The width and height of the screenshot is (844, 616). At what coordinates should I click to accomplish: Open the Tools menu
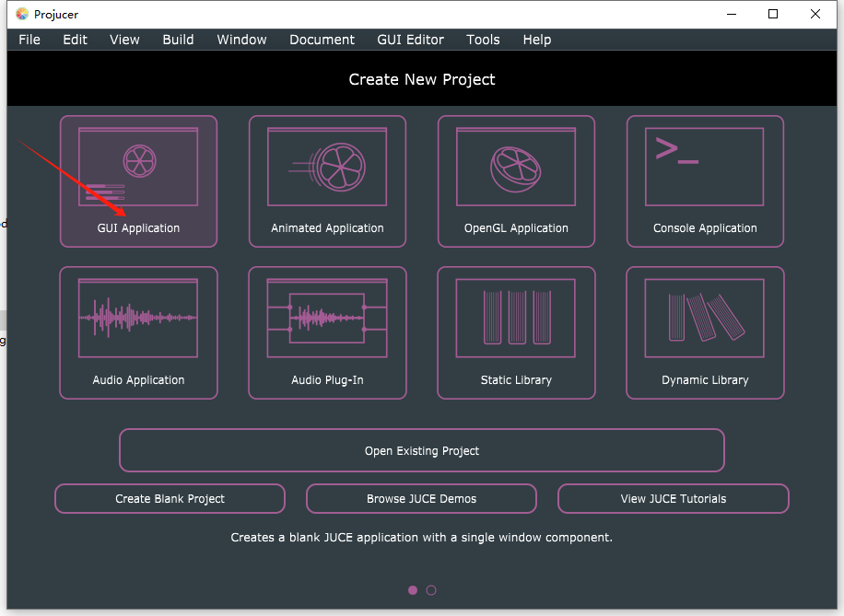coord(484,40)
